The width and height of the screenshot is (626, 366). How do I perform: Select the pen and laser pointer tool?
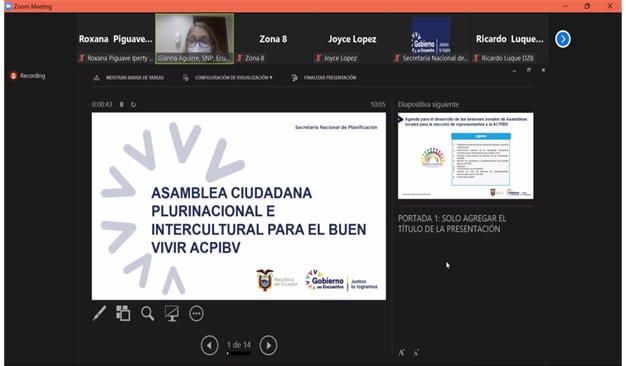(x=99, y=313)
